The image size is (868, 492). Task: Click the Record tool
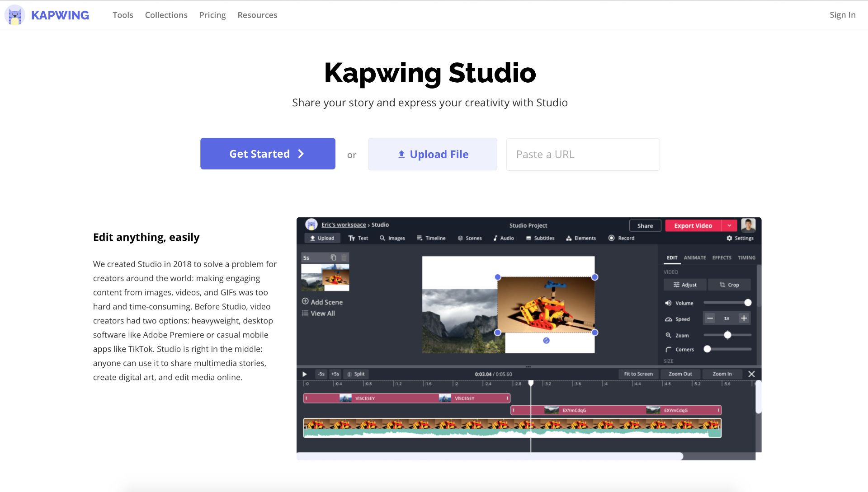point(622,238)
